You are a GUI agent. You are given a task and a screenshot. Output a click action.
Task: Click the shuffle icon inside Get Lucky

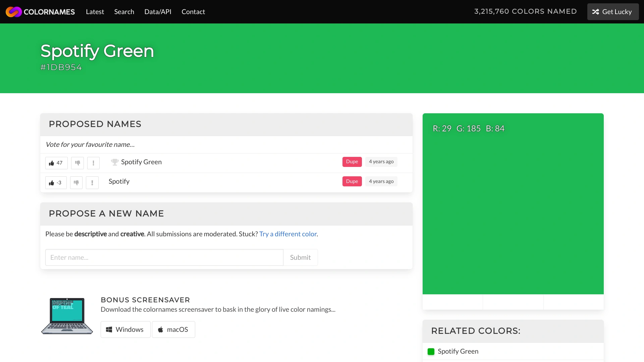[x=596, y=11]
